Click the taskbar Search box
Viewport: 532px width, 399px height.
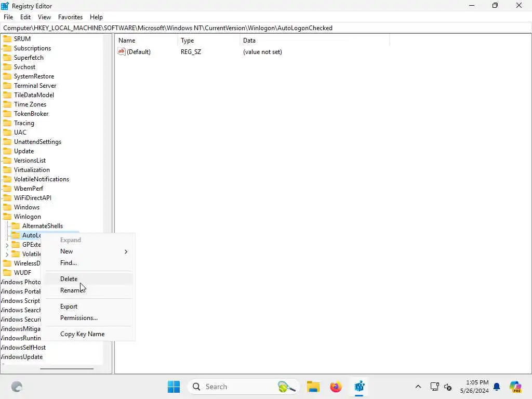point(243,387)
